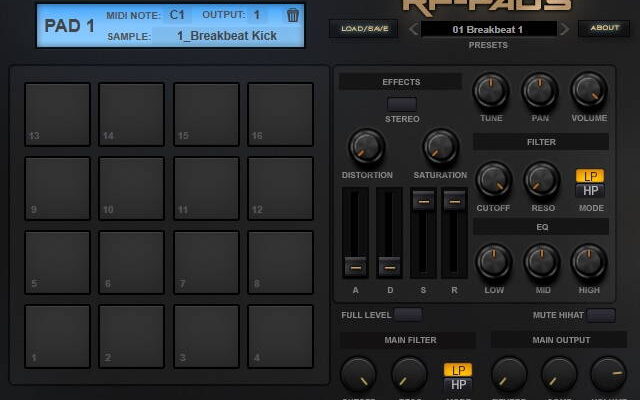Open the ABOUT button
Screen dimensions: 640x400
(x=604, y=29)
